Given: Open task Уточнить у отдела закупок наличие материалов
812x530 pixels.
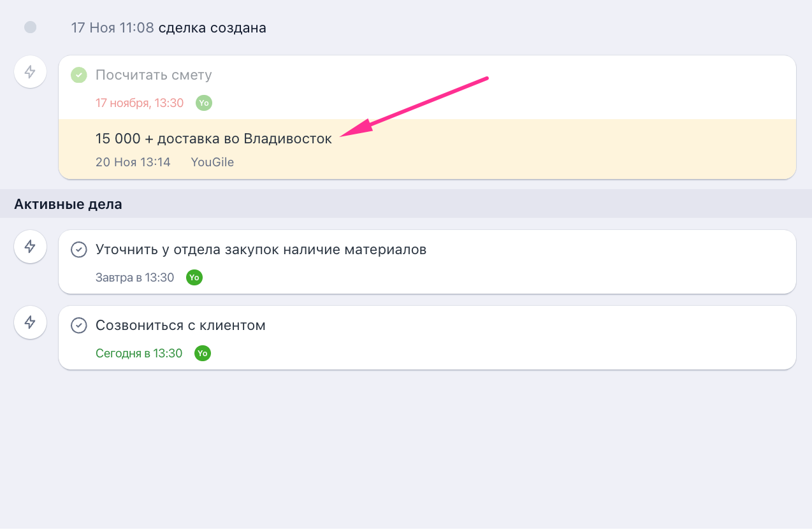Looking at the screenshot, I should pos(261,250).
